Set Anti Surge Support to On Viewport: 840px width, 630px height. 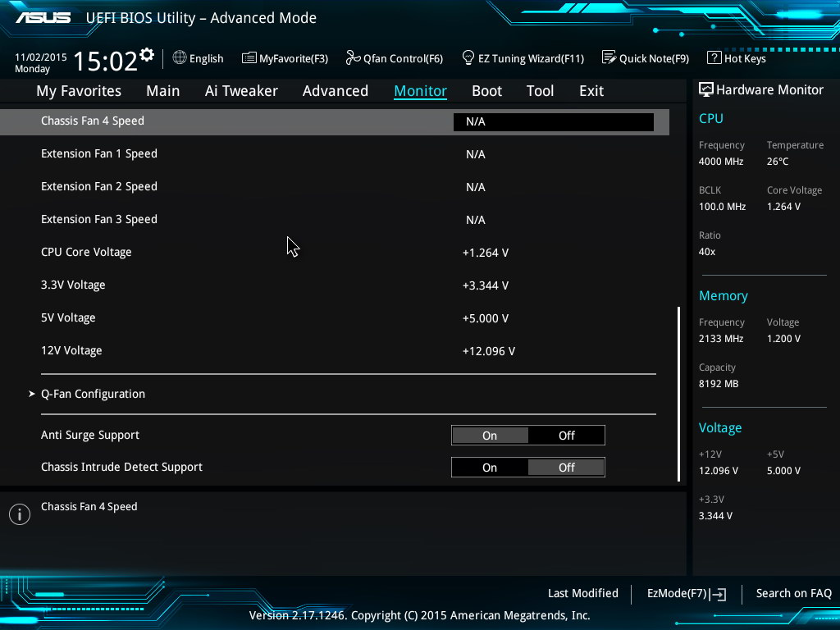pos(490,436)
